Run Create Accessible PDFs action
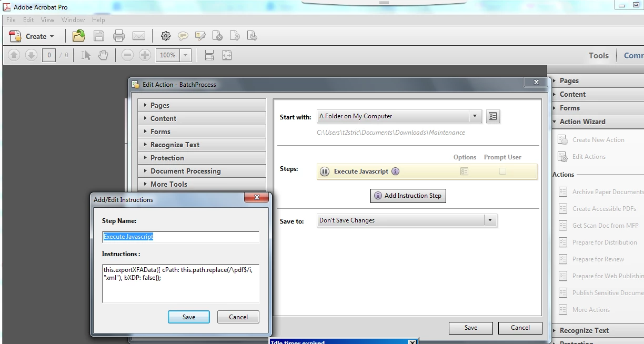Viewport: 644px width, 344px height. 598,209
